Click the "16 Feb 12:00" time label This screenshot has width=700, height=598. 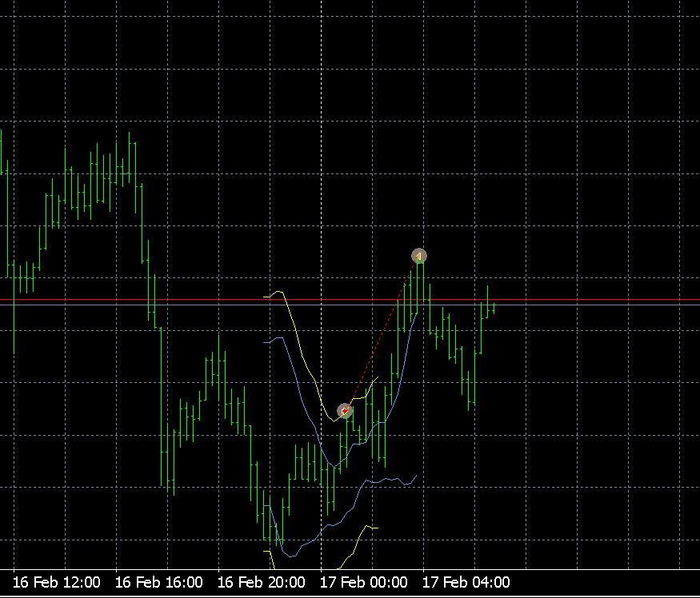(x=56, y=582)
